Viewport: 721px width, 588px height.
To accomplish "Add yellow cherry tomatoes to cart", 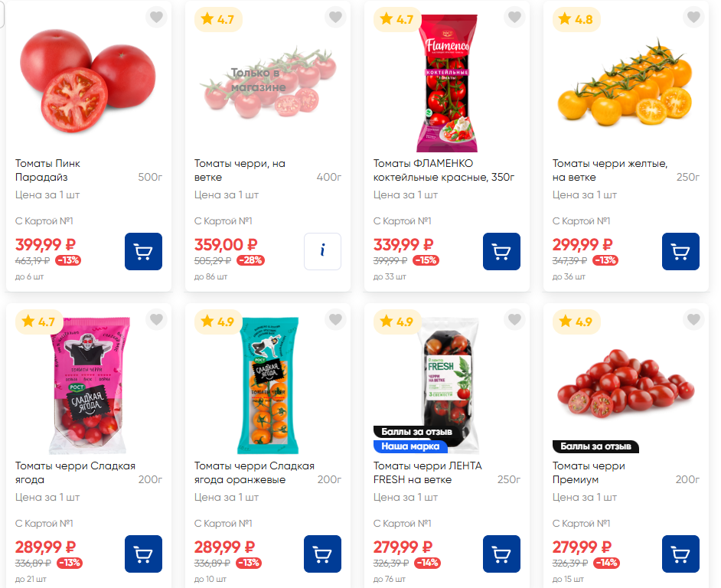I will pyautogui.click(x=680, y=251).
